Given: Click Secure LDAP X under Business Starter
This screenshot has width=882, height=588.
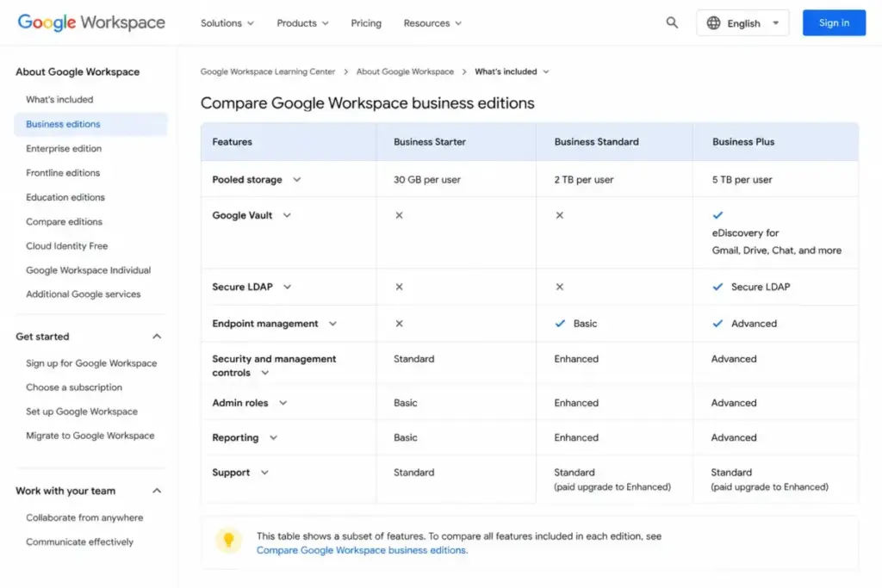Looking at the screenshot, I should click(x=399, y=287).
